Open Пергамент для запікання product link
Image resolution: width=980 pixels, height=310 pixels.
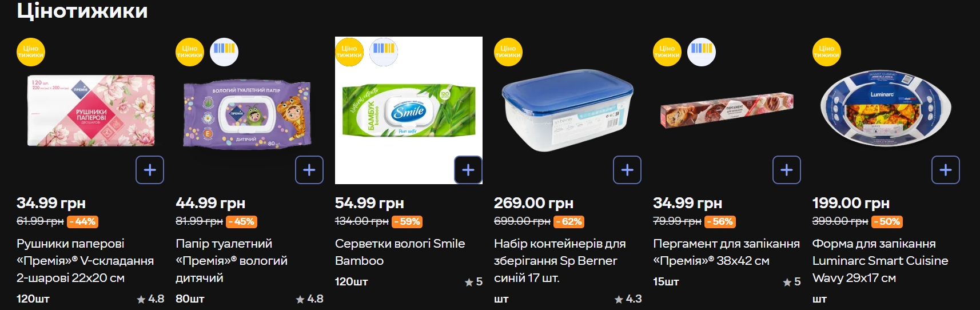pyautogui.click(x=726, y=252)
